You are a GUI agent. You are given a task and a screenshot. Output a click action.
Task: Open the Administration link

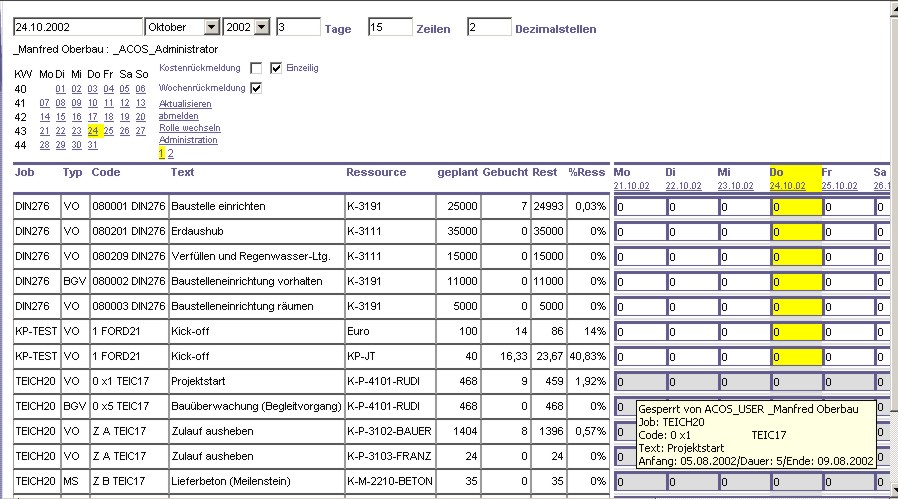pos(188,140)
